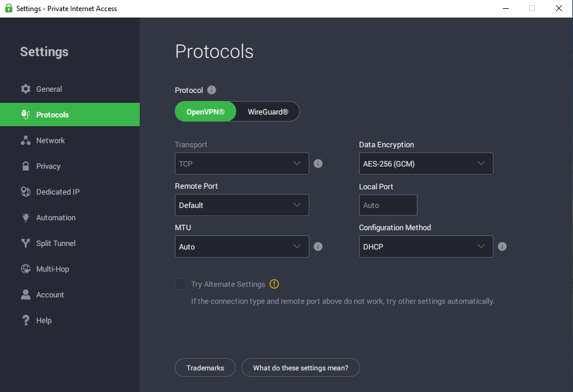The height and width of the screenshot is (392, 573).
Task: Click the "Data Encryption" label
Action: [386, 144]
